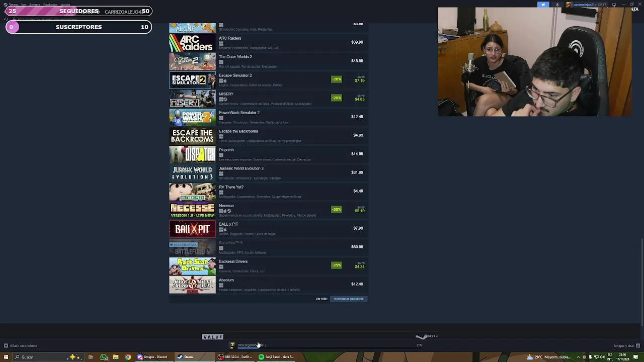Open the Amigos menu
Screen dimensions: 644x362
[34, 5]
